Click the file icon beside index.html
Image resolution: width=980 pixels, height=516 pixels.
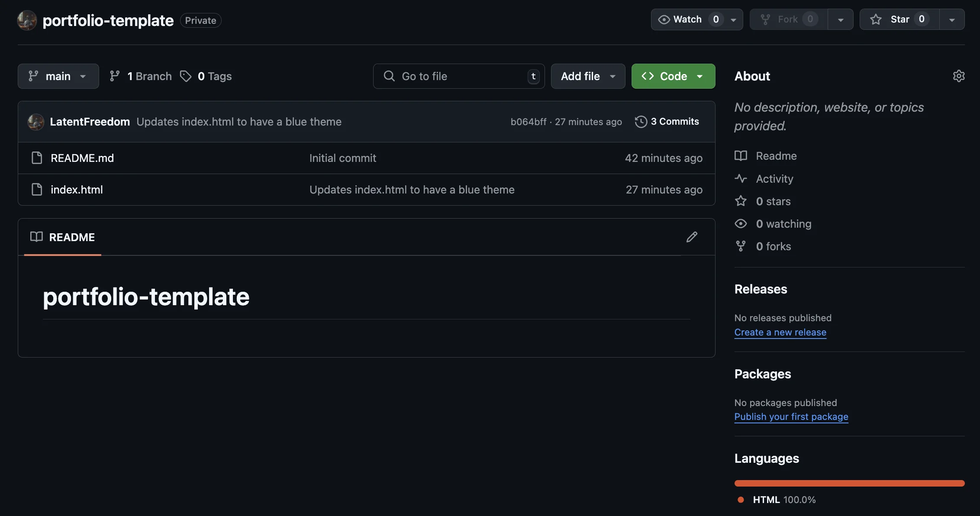(x=37, y=189)
